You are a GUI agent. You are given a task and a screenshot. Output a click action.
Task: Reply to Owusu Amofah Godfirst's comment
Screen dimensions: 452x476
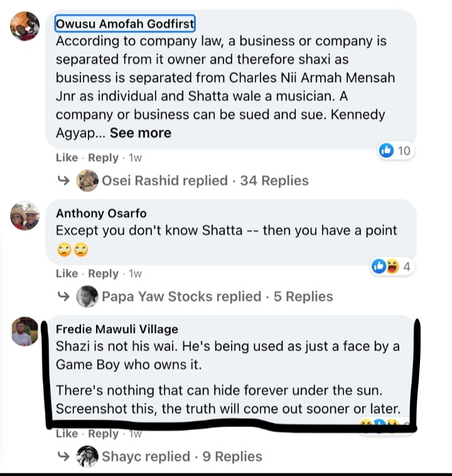tap(103, 157)
